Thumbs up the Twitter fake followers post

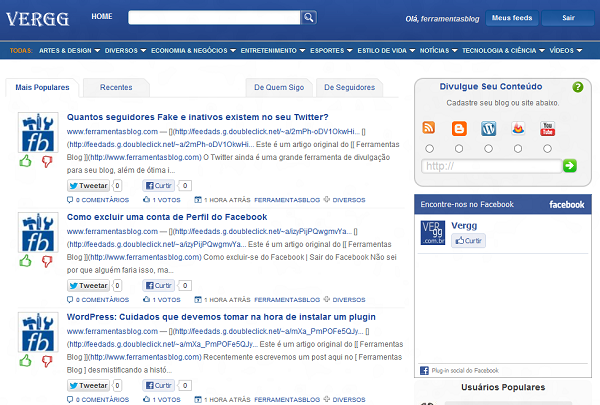point(26,161)
